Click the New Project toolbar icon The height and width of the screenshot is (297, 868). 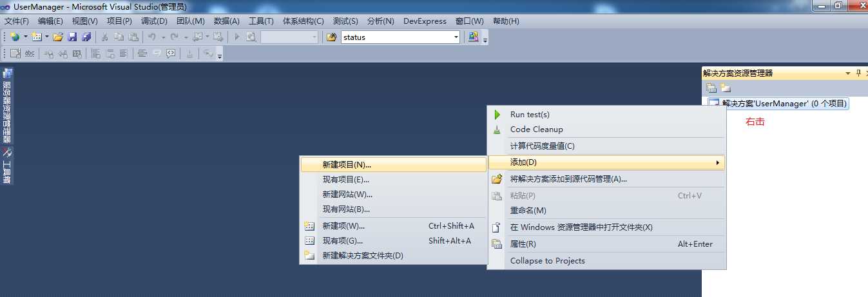pyautogui.click(x=15, y=37)
